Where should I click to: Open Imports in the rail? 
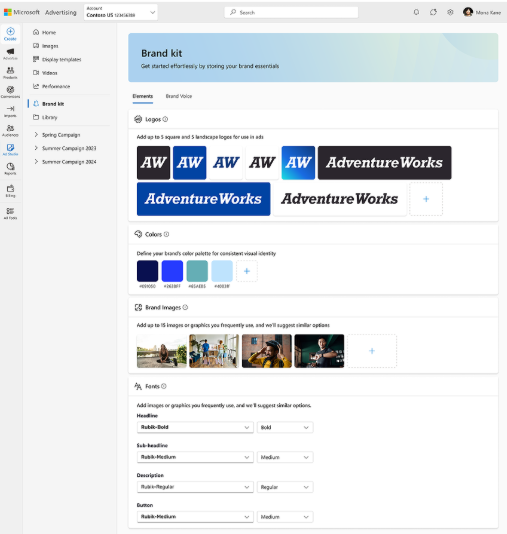click(x=10, y=111)
